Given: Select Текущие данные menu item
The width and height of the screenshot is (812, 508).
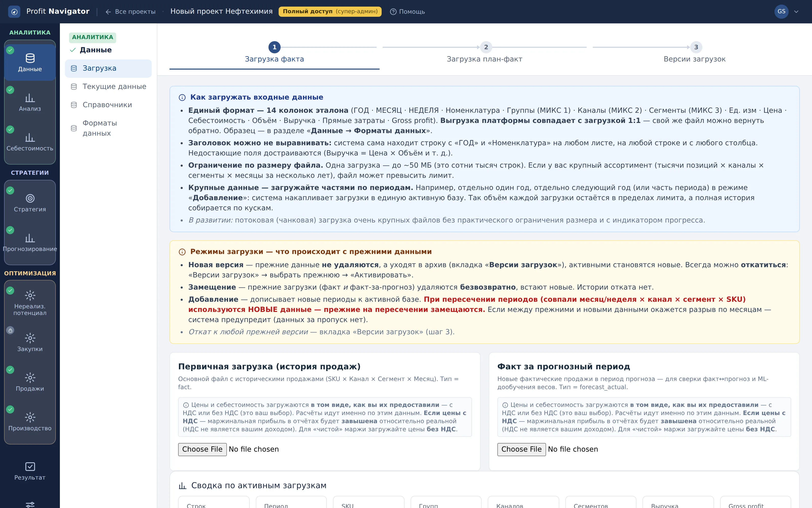Looking at the screenshot, I should (108, 87).
